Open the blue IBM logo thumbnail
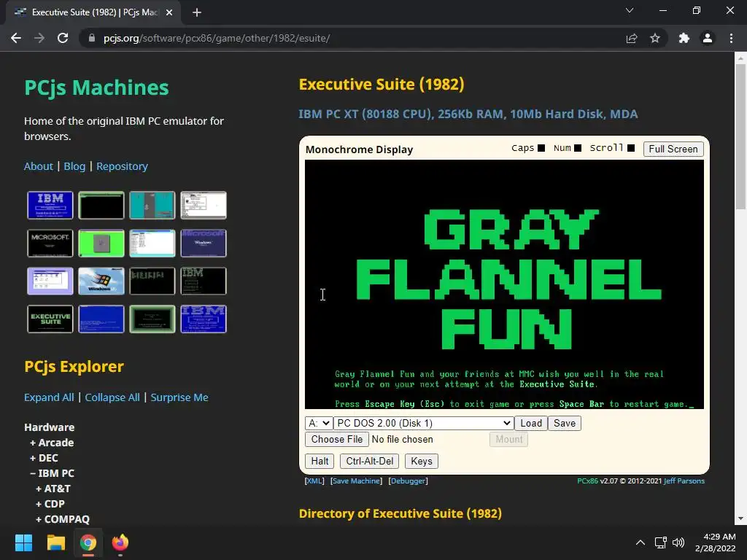The width and height of the screenshot is (747, 560). tap(50, 205)
